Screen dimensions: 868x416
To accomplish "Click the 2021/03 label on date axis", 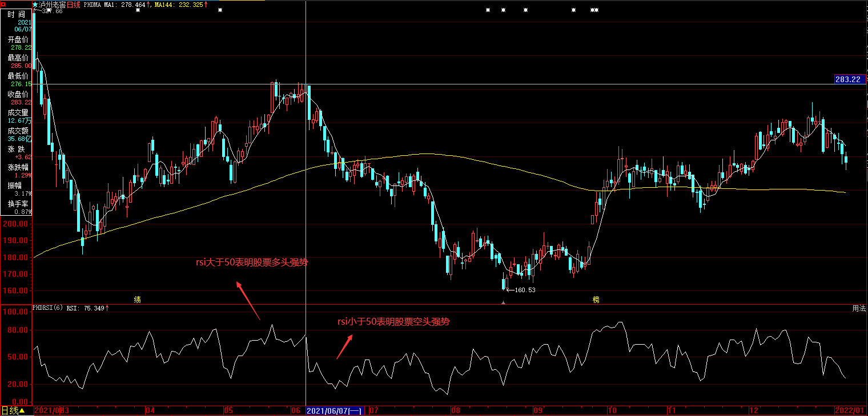I will 52,410.
